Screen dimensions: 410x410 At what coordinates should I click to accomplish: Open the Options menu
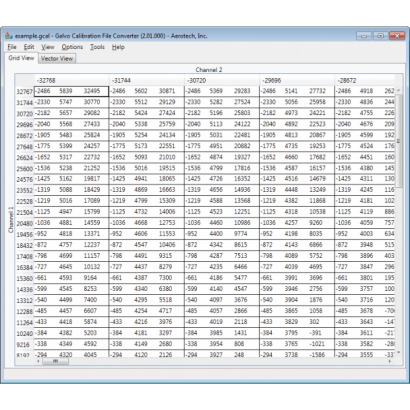click(72, 47)
